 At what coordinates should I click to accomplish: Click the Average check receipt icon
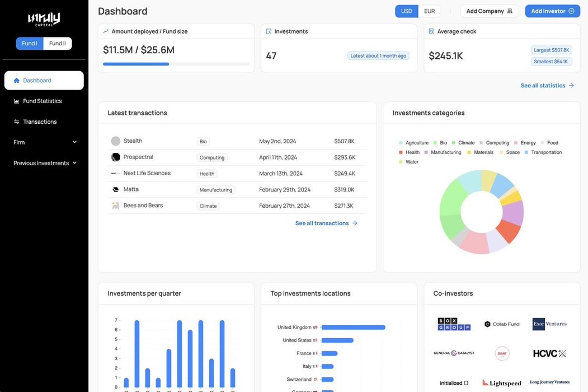click(x=431, y=31)
